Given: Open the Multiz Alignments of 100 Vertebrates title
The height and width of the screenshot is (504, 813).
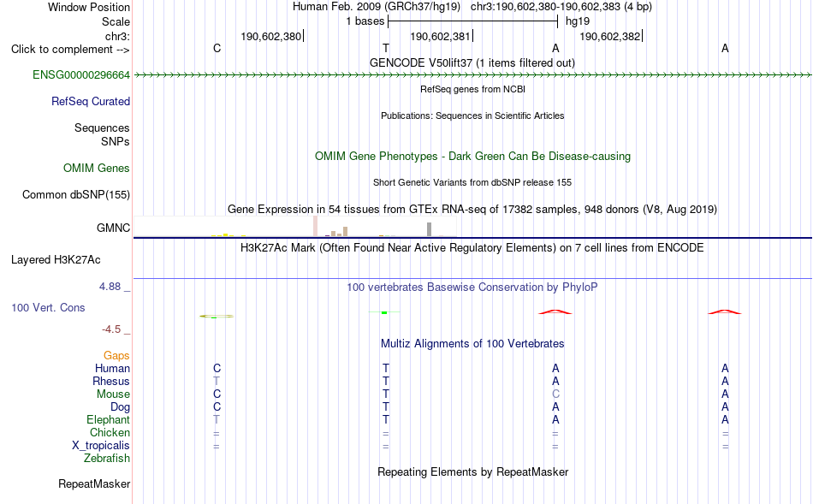Looking at the screenshot, I should click(472, 343).
